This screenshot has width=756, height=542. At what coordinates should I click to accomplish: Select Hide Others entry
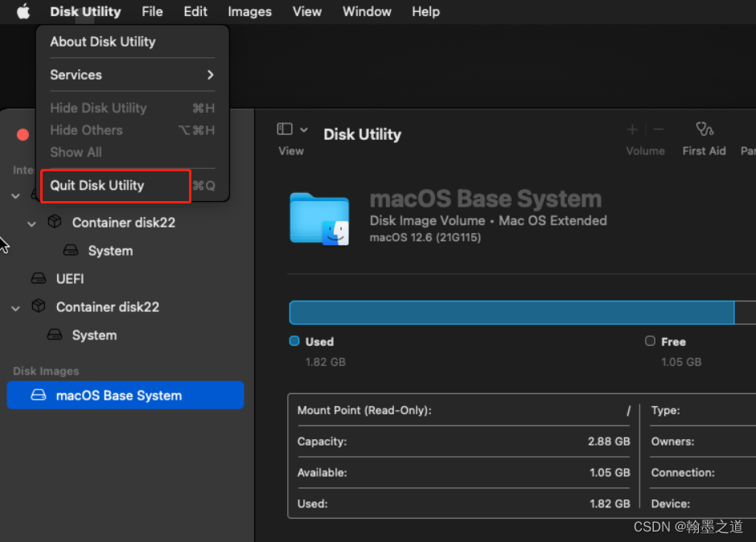tap(132, 130)
